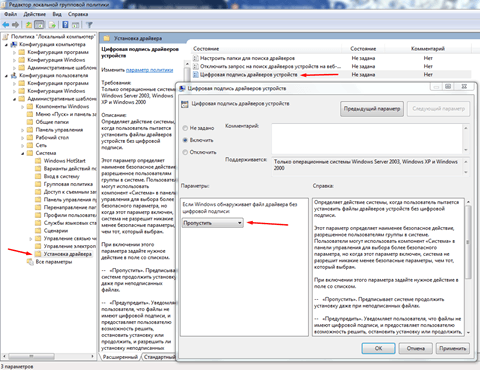Select the Отключить radio button

click(x=185, y=152)
